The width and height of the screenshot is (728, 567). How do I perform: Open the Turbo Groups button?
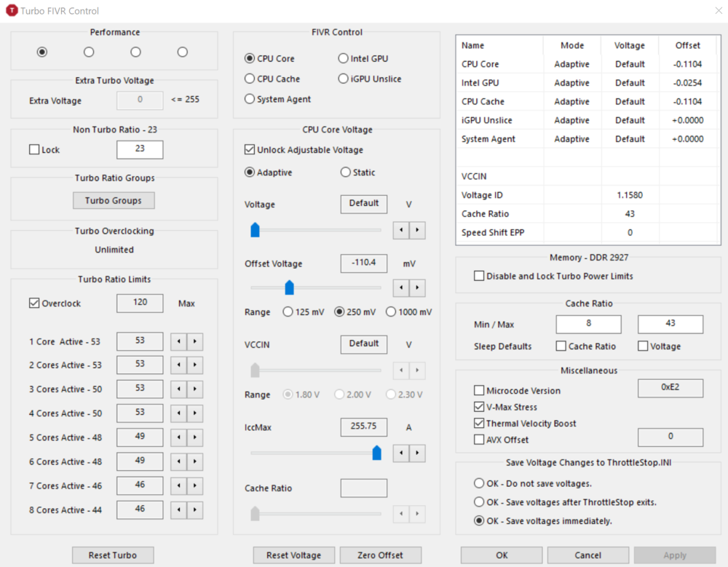114,200
